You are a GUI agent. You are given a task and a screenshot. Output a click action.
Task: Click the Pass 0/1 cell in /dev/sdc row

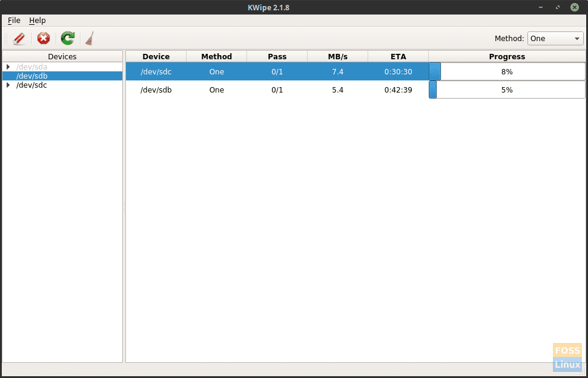pos(277,71)
